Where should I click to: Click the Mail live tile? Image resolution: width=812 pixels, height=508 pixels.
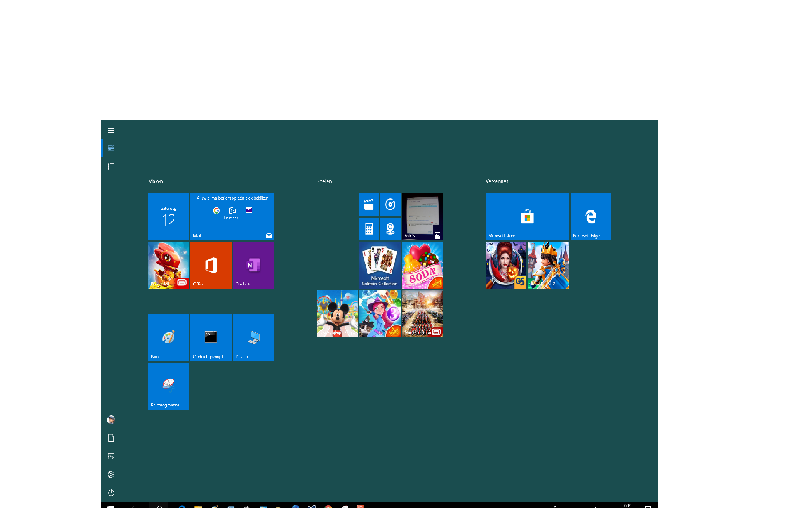click(x=232, y=216)
